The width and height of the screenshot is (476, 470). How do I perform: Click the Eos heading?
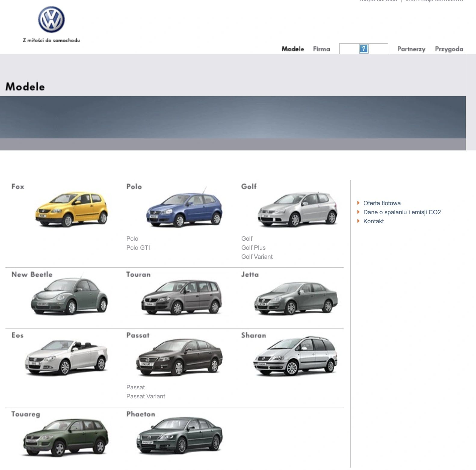tap(17, 335)
